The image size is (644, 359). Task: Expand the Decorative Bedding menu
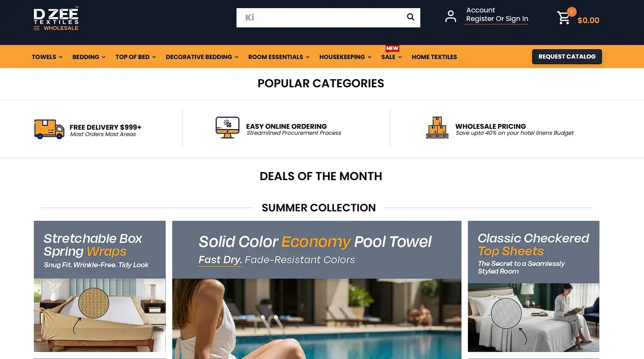202,57
